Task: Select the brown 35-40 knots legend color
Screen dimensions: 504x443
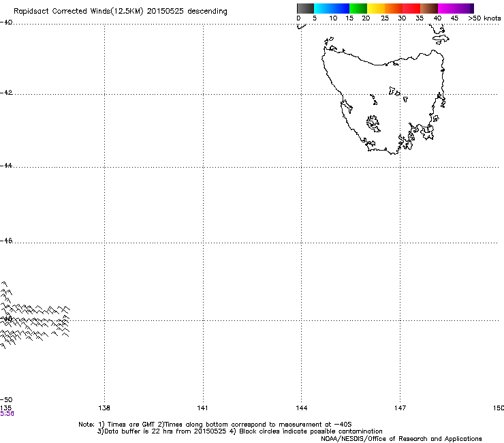Action: (x=429, y=8)
